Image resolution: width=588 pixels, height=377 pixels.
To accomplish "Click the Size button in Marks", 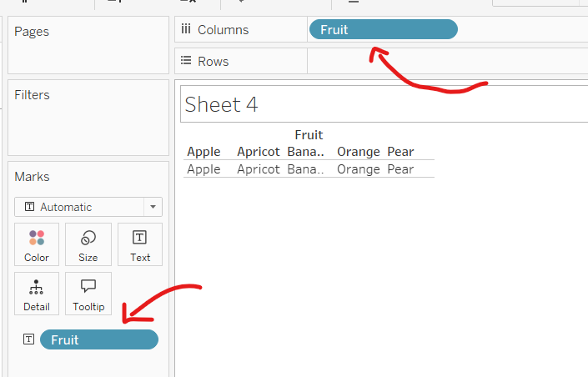I will (x=88, y=244).
